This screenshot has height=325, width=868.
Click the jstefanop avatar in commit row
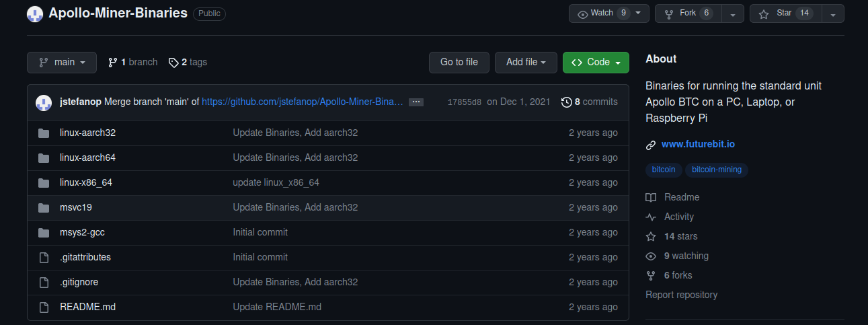pyautogui.click(x=44, y=102)
